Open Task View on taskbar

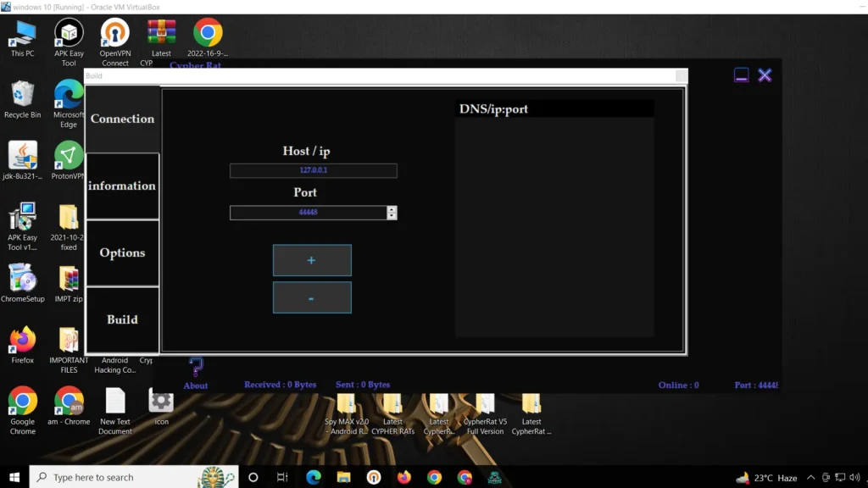coord(282,477)
